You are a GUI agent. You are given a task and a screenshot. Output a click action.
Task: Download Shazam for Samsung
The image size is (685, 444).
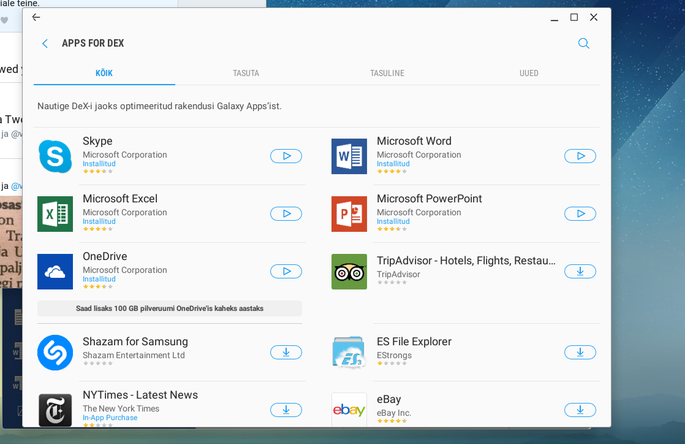click(x=286, y=352)
